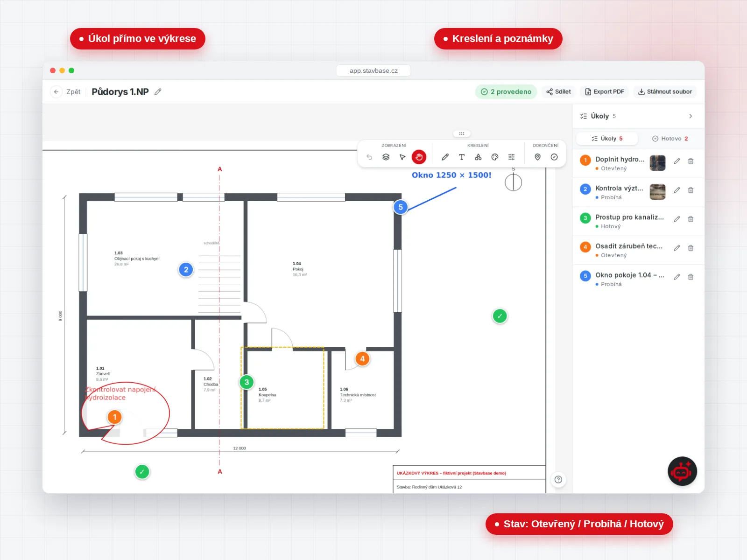Viewport: 747px width, 560px height.
Task: Open the Kontrola výzt task thumbnail
Action: pyautogui.click(x=657, y=192)
